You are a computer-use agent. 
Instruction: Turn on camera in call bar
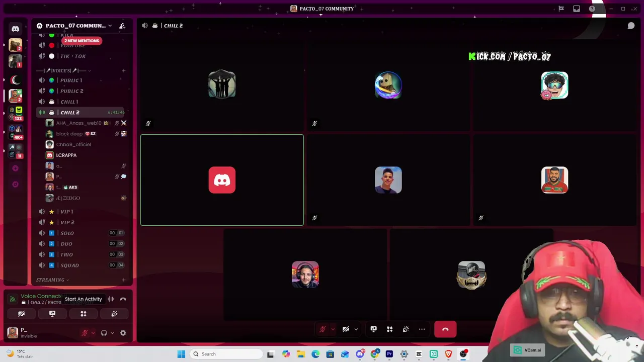pos(346,329)
